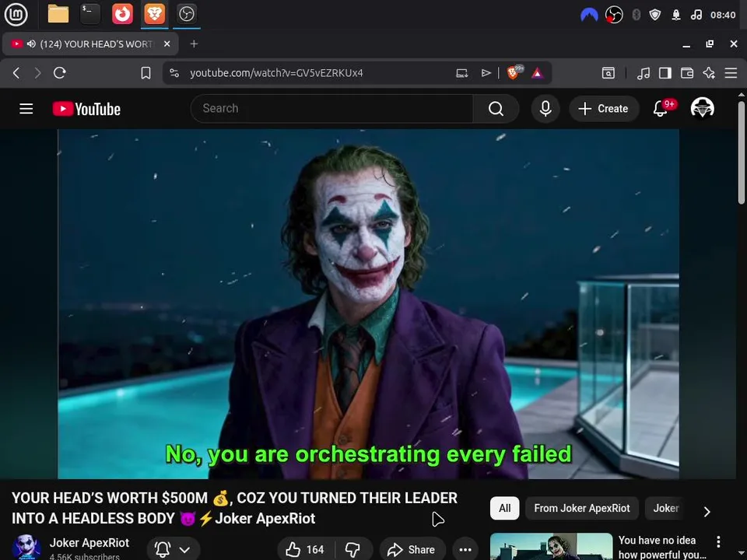Viewport: 747px width, 560px height.
Task: Open Joker ApexRiot channel avatar
Action: [x=26, y=547]
